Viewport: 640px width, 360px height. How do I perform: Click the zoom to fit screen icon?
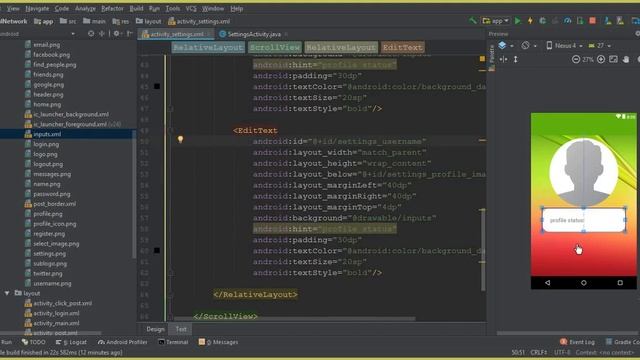click(613, 60)
